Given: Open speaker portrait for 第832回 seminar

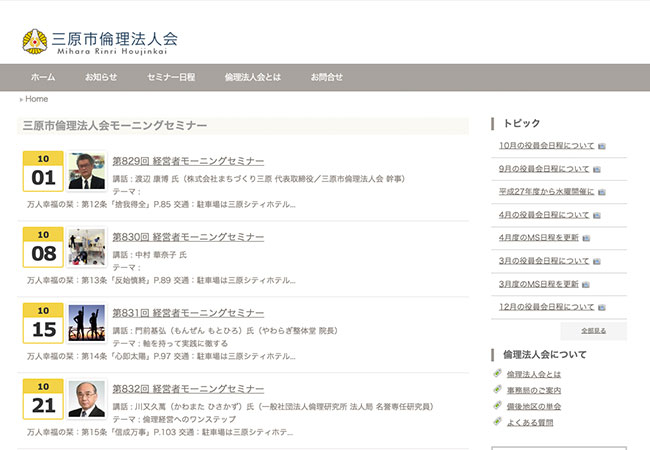Looking at the screenshot, I should pos(87,399).
